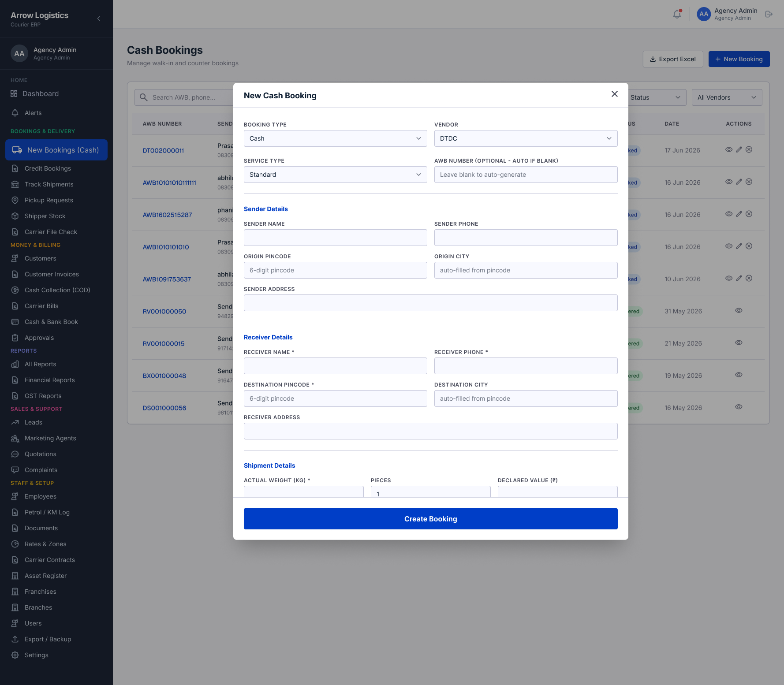Edit booking AWB1091753637 with pencil icon
784x685 pixels.
tap(739, 278)
